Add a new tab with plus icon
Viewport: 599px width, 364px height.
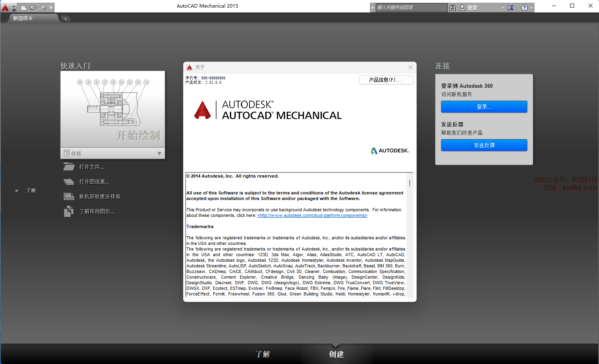pyautogui.click(x=66, y=18)
